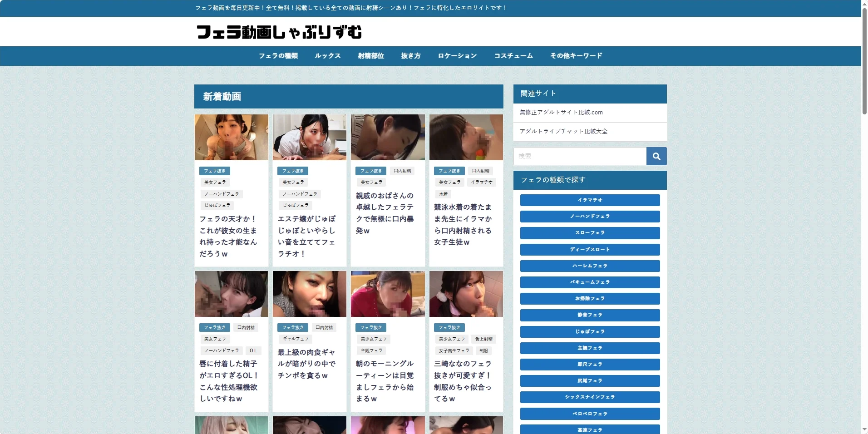Select the 即尺フェラ sidebar category button
Image resolution: width=868 pixels, height=434 pixels.
(590, 364)
